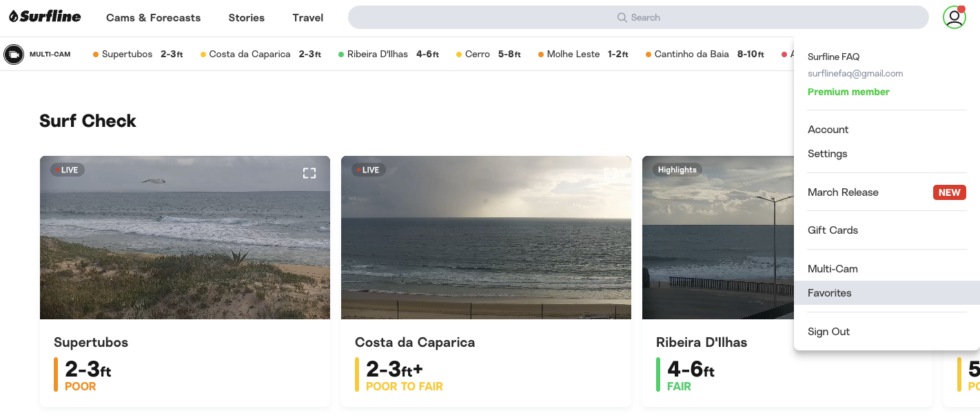Image resolution: width=980 pixels, height=420 pixels.
Task: Expand Supertubos cam to fullscreen
Action: [309, 173]
